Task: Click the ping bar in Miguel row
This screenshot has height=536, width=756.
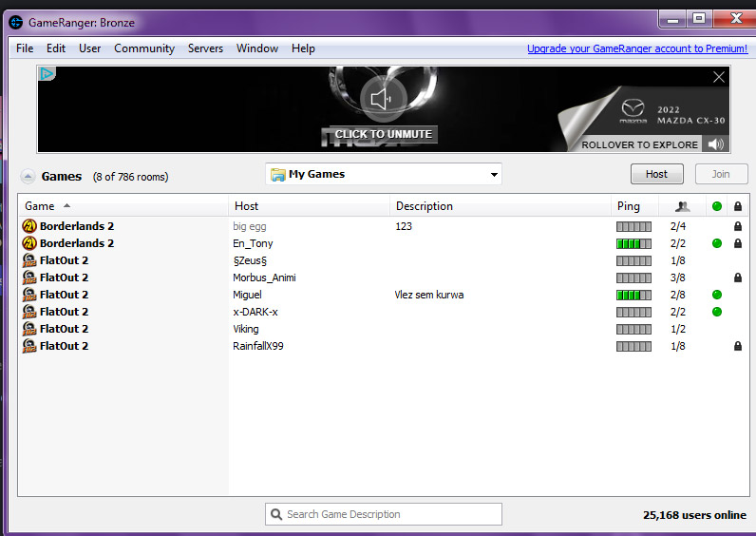Action: tap(633, 295)
